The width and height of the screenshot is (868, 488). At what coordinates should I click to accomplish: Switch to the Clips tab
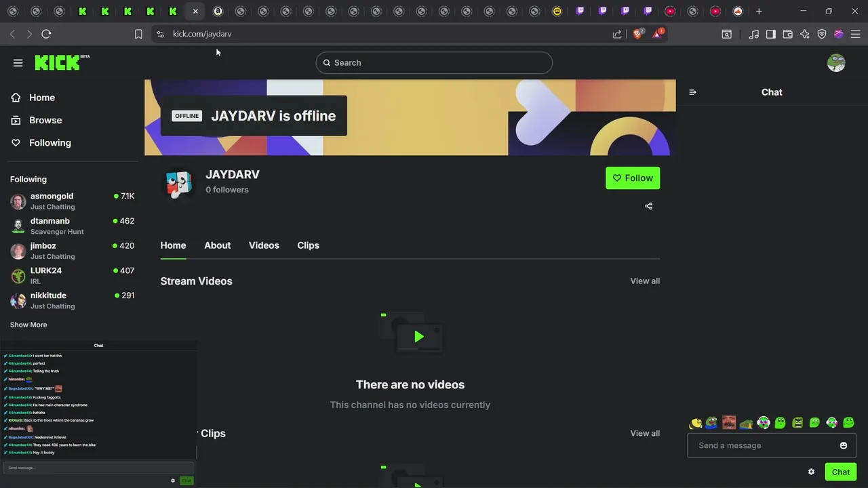308,245
